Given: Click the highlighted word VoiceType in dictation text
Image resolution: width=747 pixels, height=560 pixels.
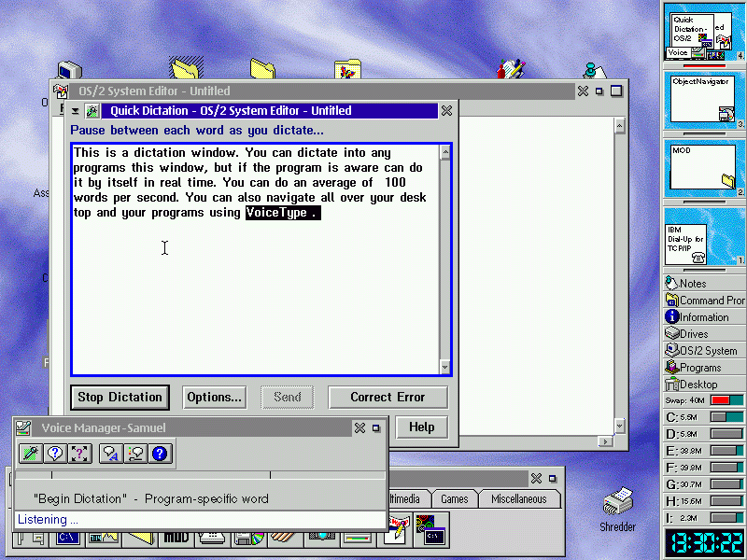Looking at the screenshot, I should 276,213.
